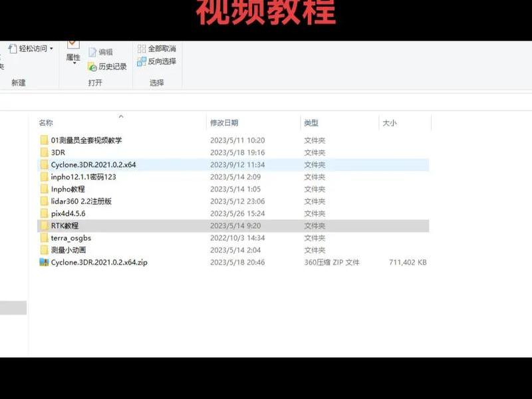This screenshot has height=399, width=532.
Task: Click folder icon of 01测量员全套视频教学
Action: pyautogui.click(x=44, y=140)
